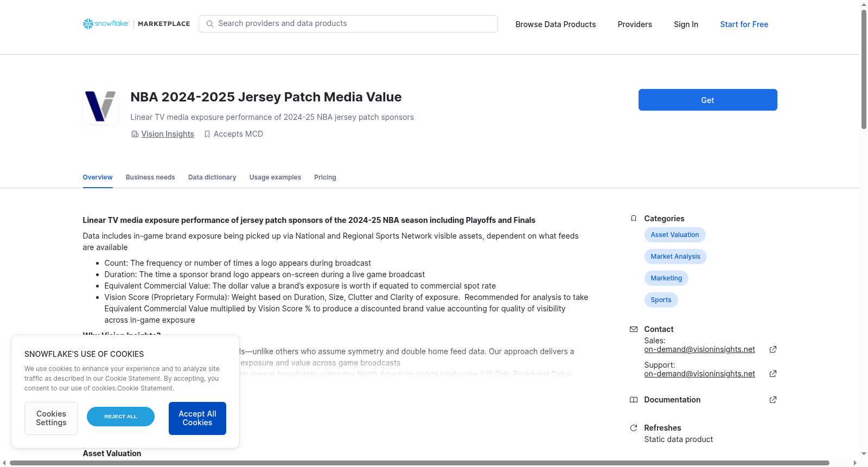The width and height of the screenshot is (868, 467).
Task: Click the bookmark icon beside Accepts MCD
Action: (207, 134)
